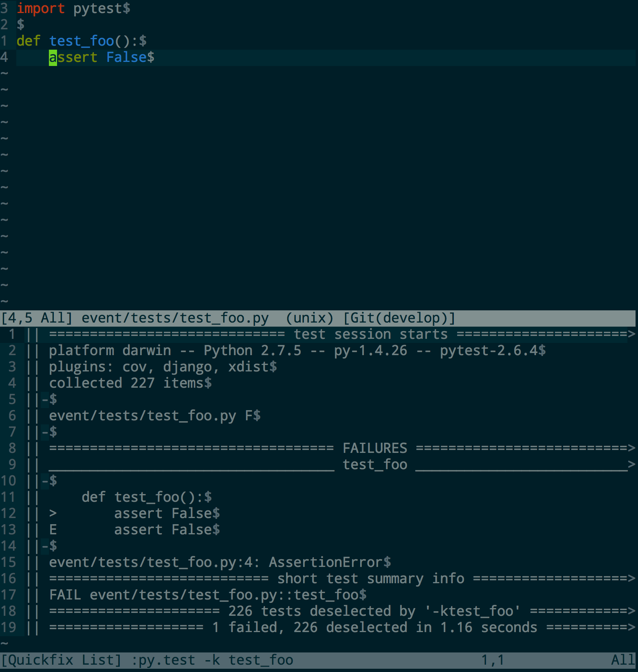Click '[Quickfix List] :py.test -k test_foo' status line
Screen dimensions: 638x672
(x=318, y=660)
